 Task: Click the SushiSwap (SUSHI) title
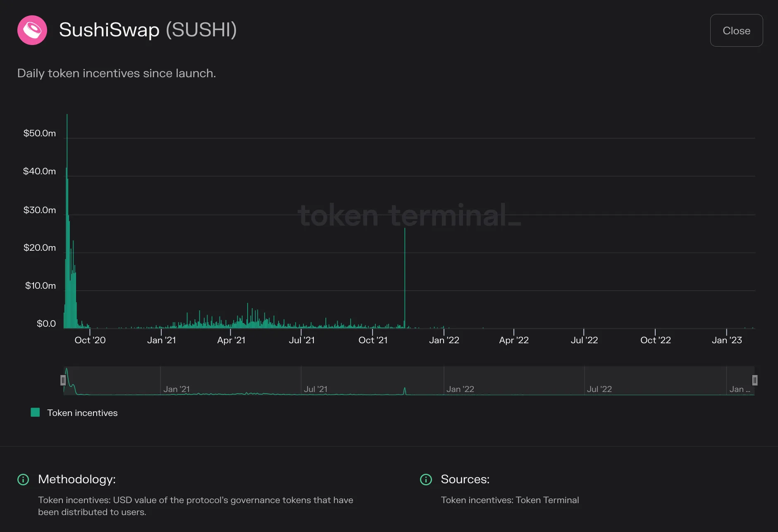(x=148, y=30)
